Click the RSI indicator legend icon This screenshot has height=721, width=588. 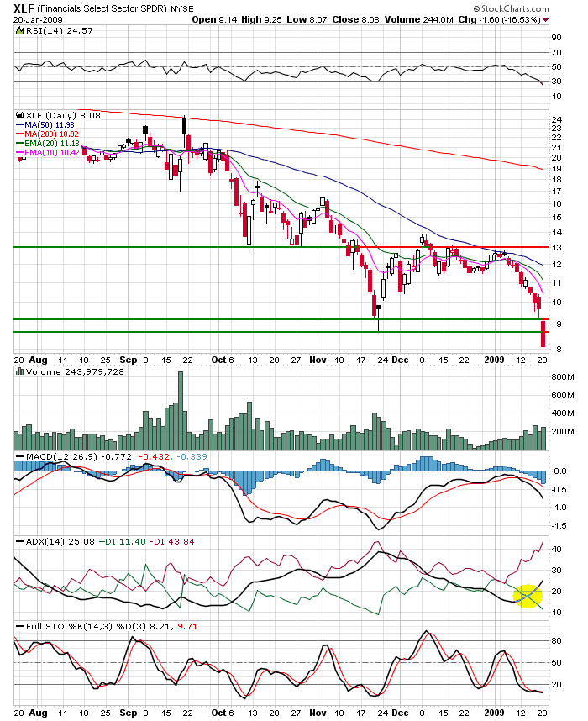[18, 31]
